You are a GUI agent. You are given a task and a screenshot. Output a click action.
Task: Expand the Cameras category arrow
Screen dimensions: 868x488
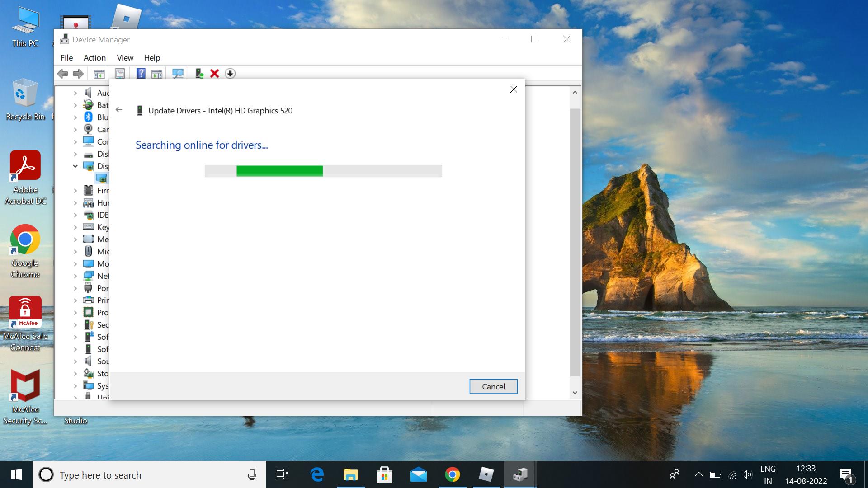[75, 130]
